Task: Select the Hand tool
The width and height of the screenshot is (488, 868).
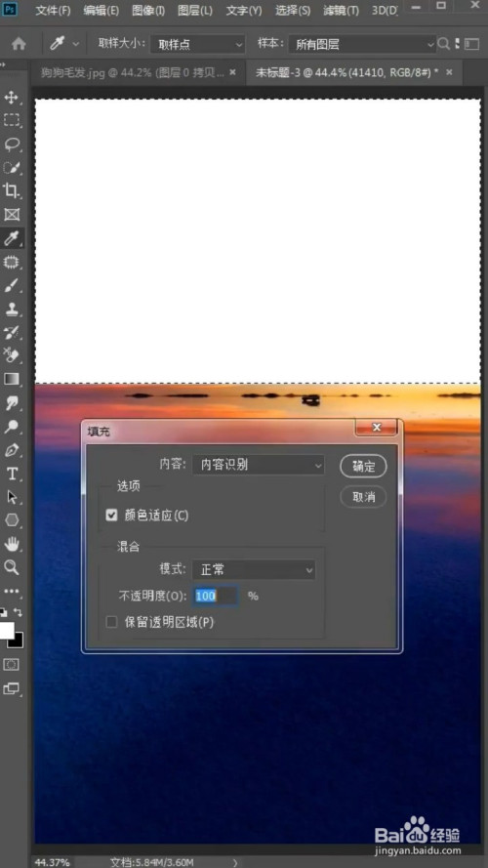Action: (x=11, y=544)
